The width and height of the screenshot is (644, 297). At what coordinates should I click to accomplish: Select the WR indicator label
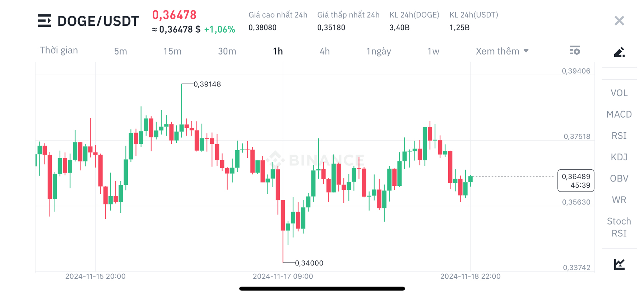click(619, 200)
